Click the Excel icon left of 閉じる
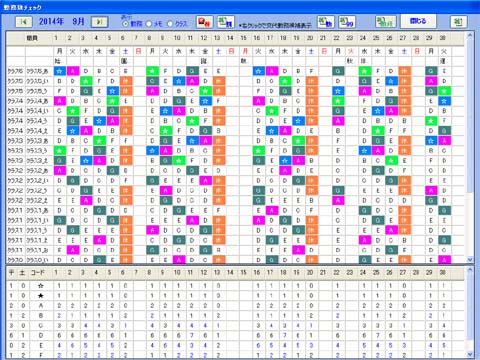The width and height of the screenshot is (480, 360). pyautogui.click(x=386, y=22)
